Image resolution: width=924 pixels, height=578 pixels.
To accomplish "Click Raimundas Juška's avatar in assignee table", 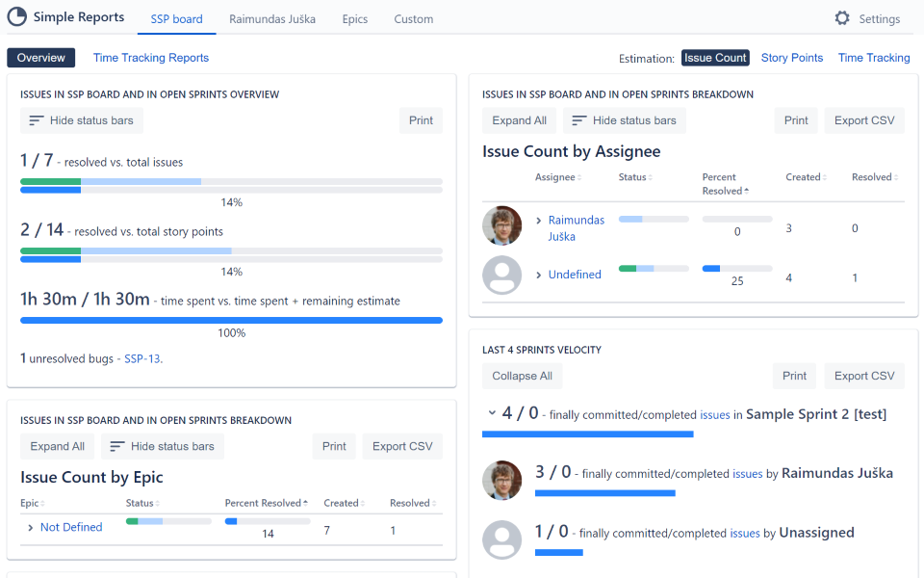I will (x=501, y=226).
